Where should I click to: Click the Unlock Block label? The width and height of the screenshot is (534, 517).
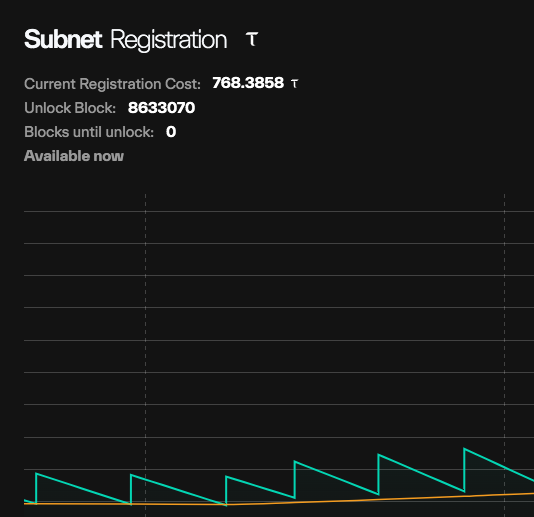[x=70, y=108]
